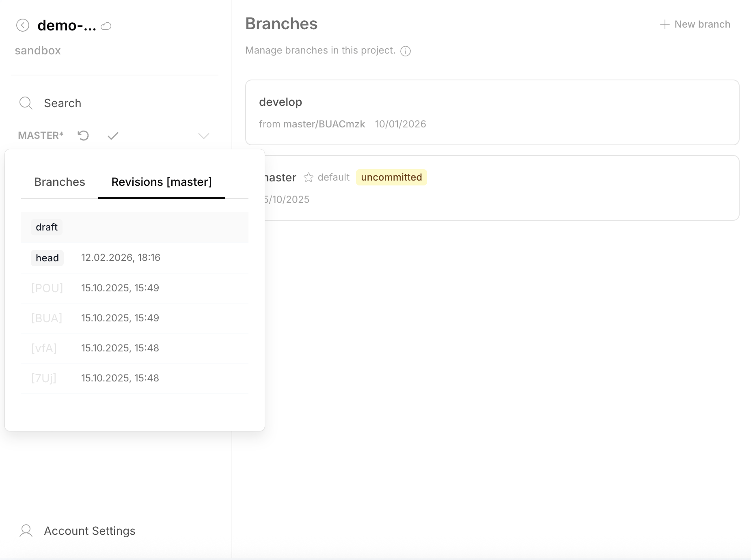Click the uncommitted badge on master
751x560 pixels.
pos(391,177)
